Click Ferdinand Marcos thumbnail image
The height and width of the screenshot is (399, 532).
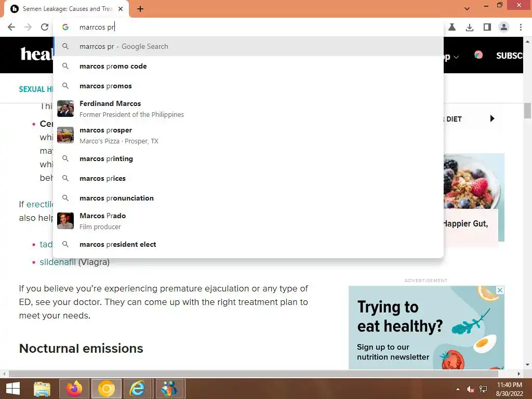pos(65,109)
